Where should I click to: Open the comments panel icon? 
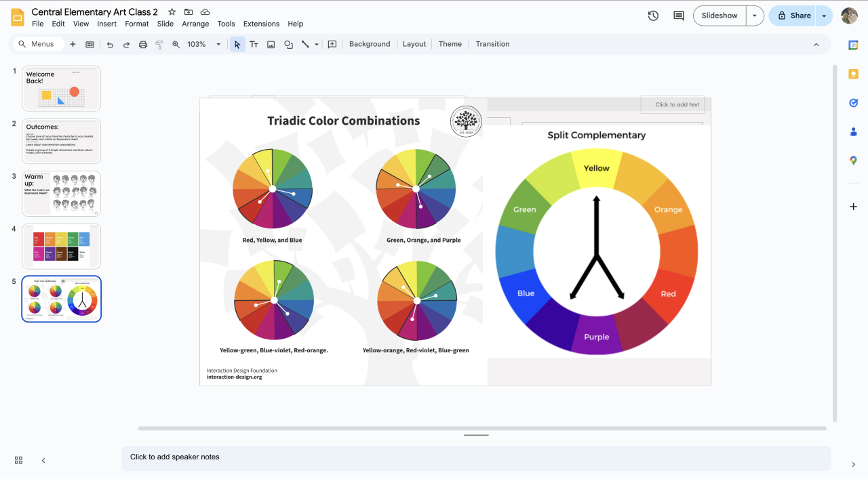coord(679,16)
